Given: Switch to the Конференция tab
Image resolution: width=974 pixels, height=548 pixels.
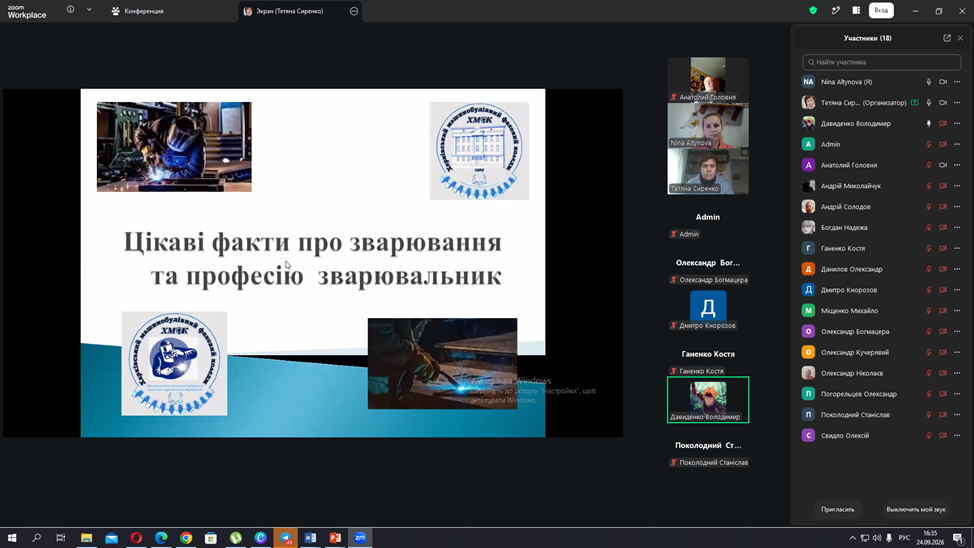Looking at the screenshot, I should tap(137, 11).
